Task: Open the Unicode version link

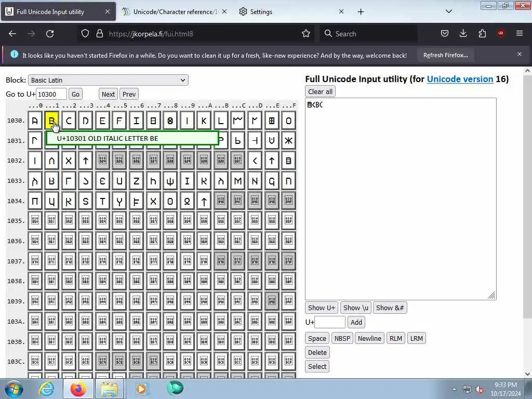Action: tap(460, 79)
